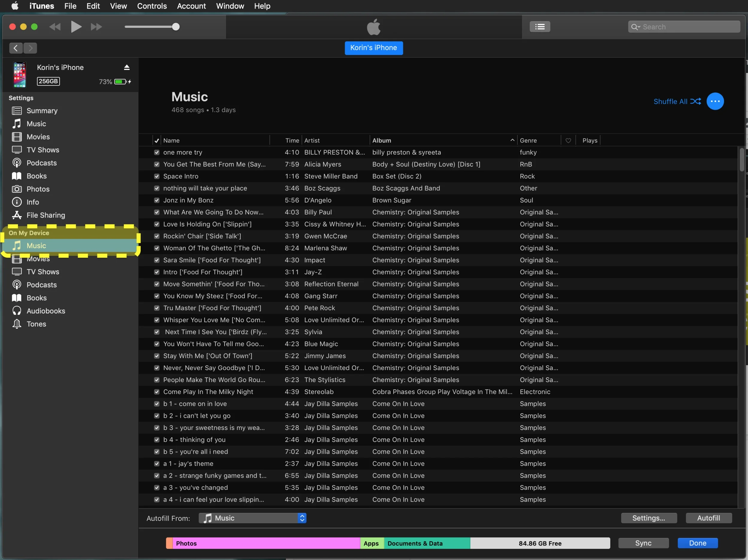The image size is (748, 560).
Task: Open the Controls menu
Action: [151, 6]
